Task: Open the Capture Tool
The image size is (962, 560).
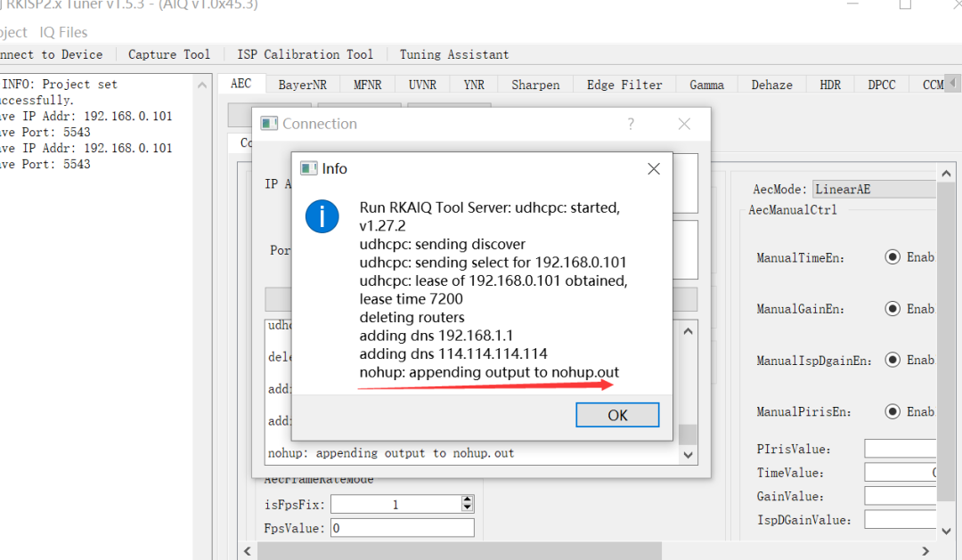Action: pos(169,54)
